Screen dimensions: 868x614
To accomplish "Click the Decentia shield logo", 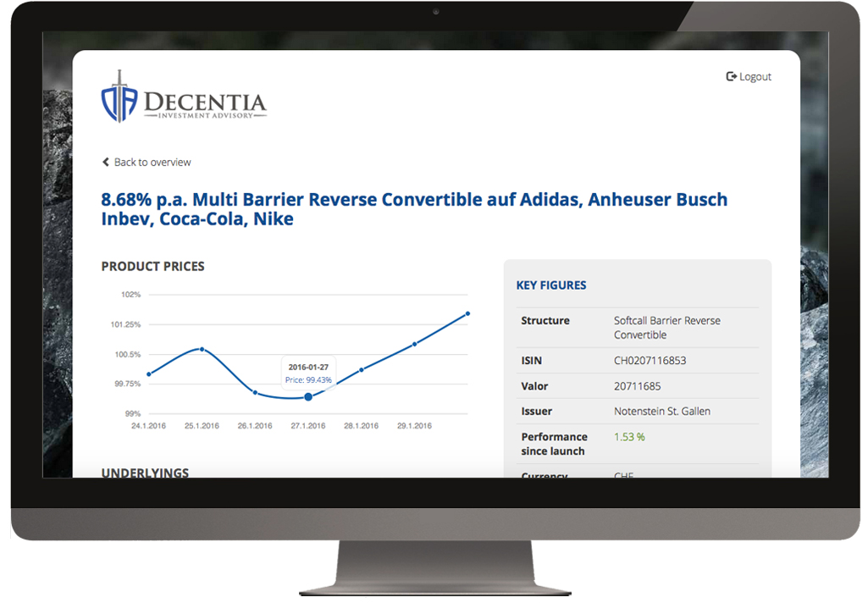I will (119, 97).
